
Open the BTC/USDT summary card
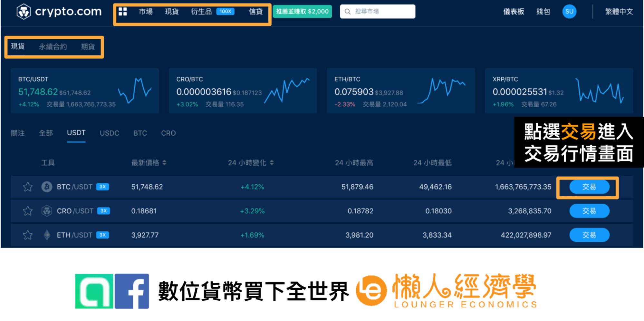pos(85,91)
